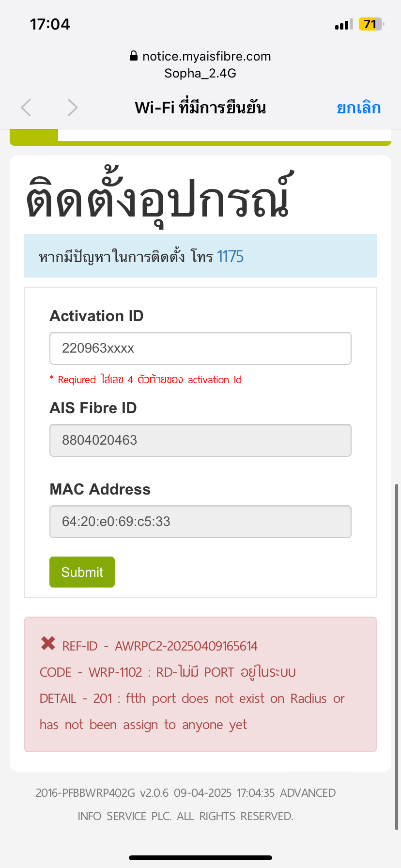Tap the lock icon beside notice.myaisfibre.com
The image size is (401, 868).
click(134, 56)
